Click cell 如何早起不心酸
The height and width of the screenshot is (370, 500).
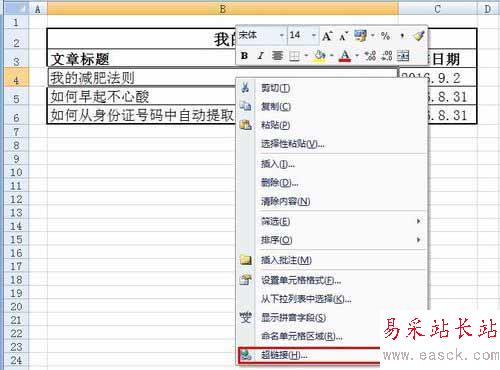click(x=141, y=96)
